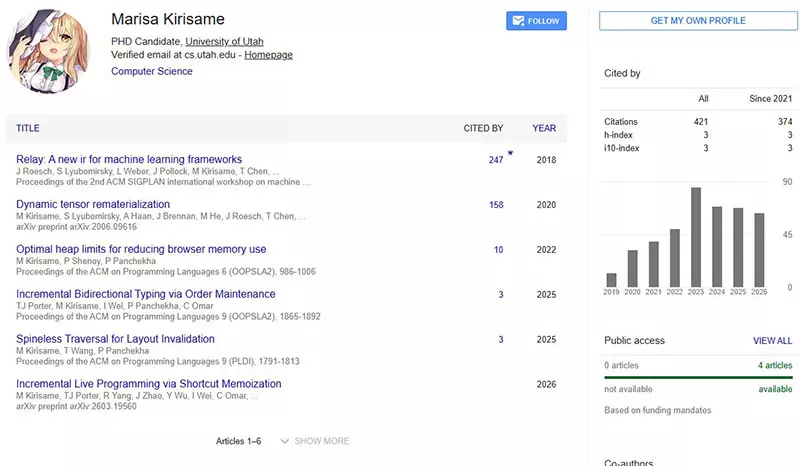Open Dynamic tensor rematerialization article

pyautogui.click(x=93, y=204)
